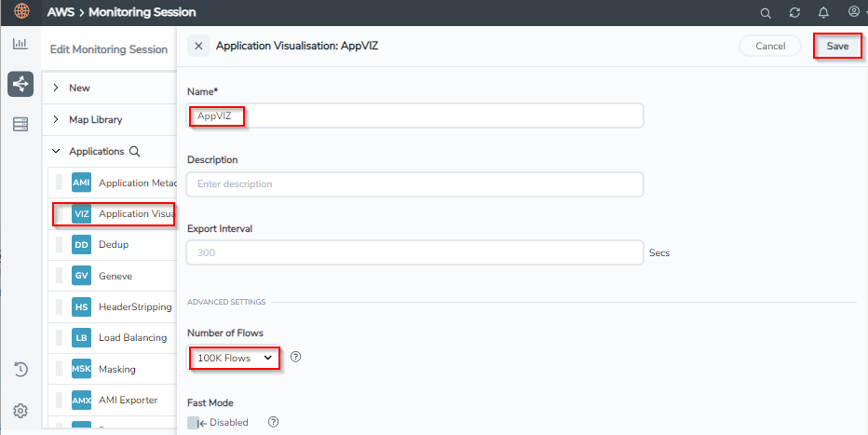Click the search icon next to Applications

click(134, 152)
